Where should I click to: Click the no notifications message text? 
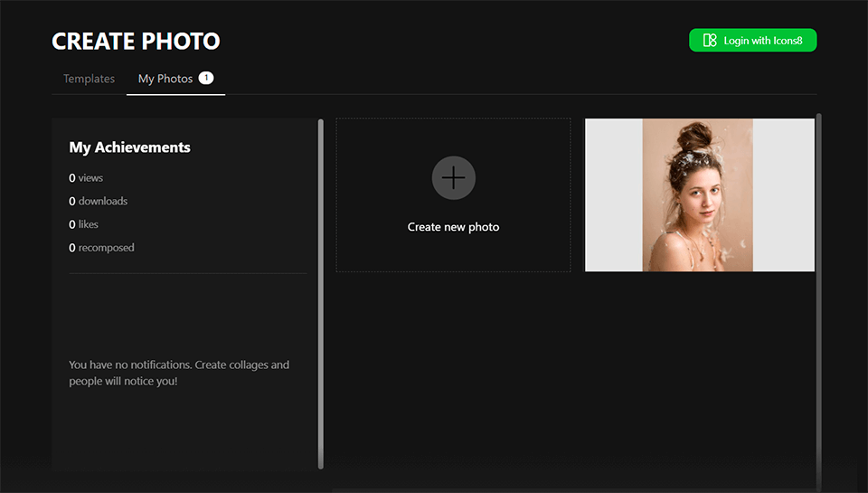pyautogui.click(x=179, y=373)
